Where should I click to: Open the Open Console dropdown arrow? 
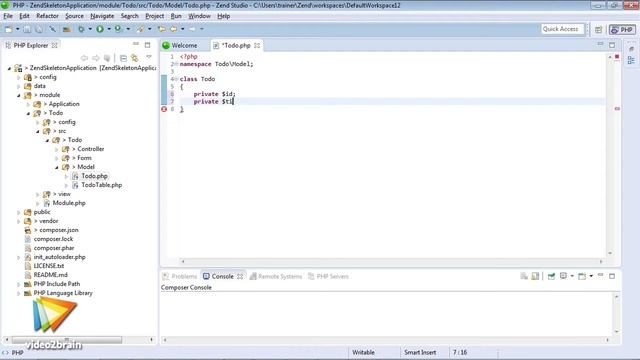[x=591, y=276]
